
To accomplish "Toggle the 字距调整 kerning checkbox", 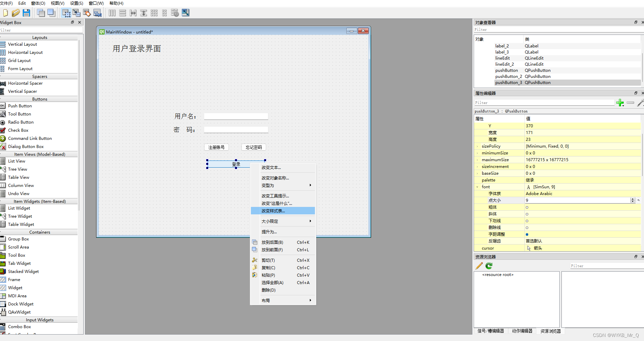I will [x=527, y=234].
